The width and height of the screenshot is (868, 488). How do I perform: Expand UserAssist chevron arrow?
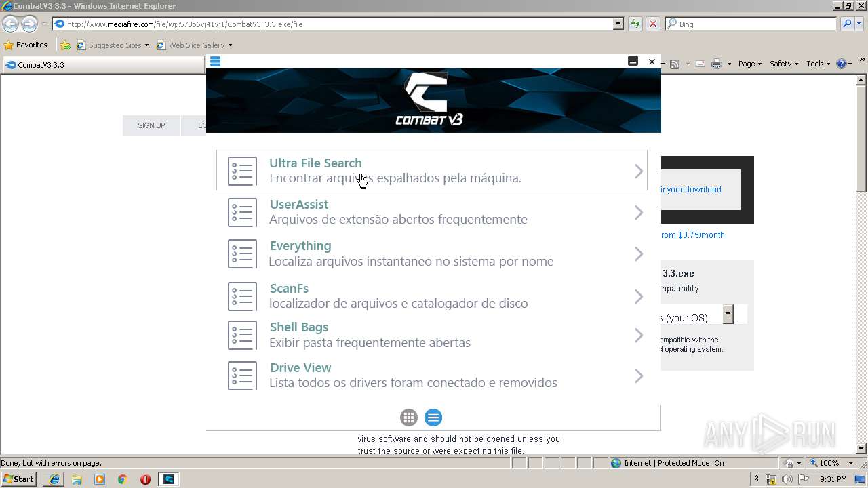[639, 213]
